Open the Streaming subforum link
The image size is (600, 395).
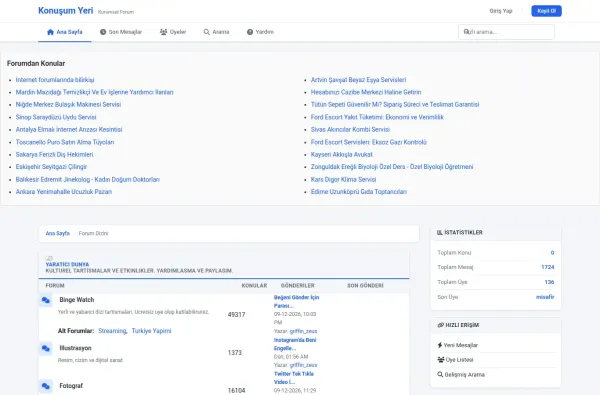[x=112, y=331]
